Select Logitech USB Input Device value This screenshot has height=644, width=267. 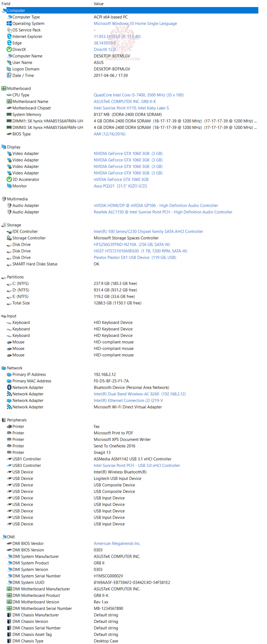[x=118, y=478]
